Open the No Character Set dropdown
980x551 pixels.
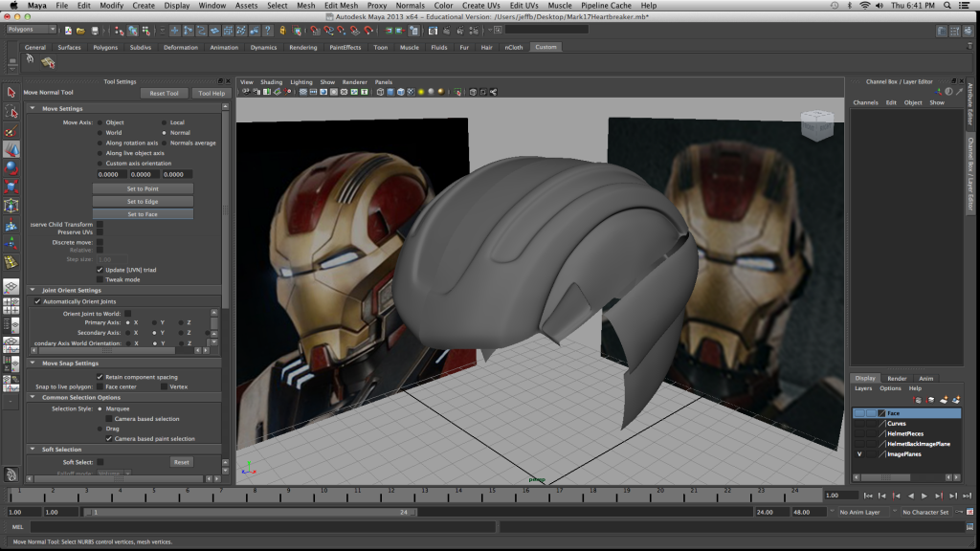tap(924, 513)
